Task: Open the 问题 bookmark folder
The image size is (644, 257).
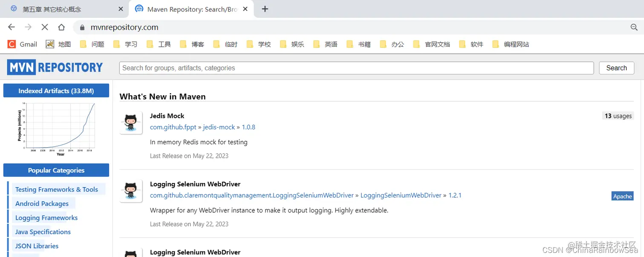Action: [92, 44]
